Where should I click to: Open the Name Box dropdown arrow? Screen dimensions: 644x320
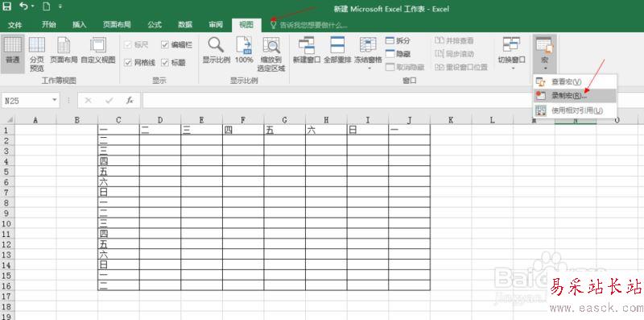point(55,101)
